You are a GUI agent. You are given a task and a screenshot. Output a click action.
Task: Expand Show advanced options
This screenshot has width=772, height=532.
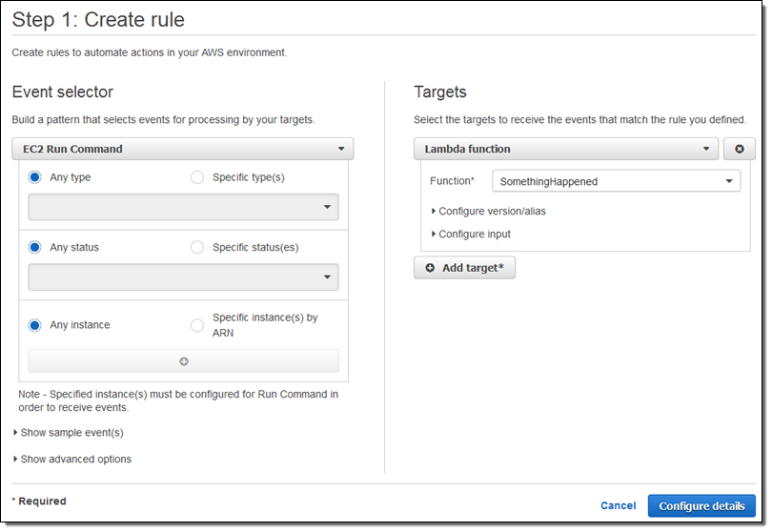[x=74, y=460]
